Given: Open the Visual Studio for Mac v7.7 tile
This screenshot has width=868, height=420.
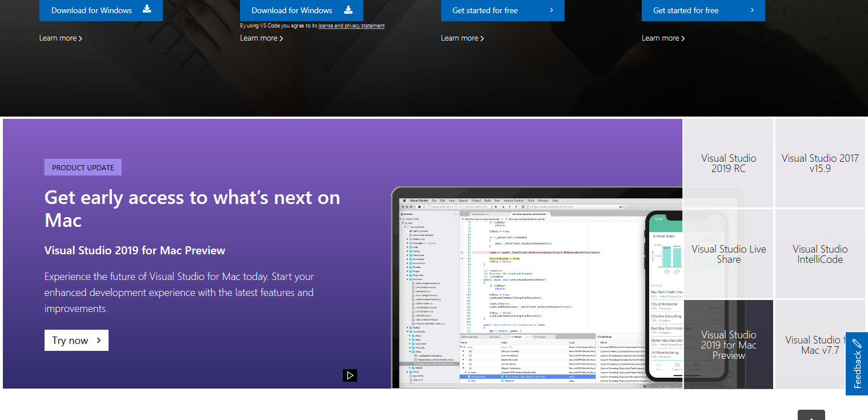Looking at the screenshot, I should (820, 345).
